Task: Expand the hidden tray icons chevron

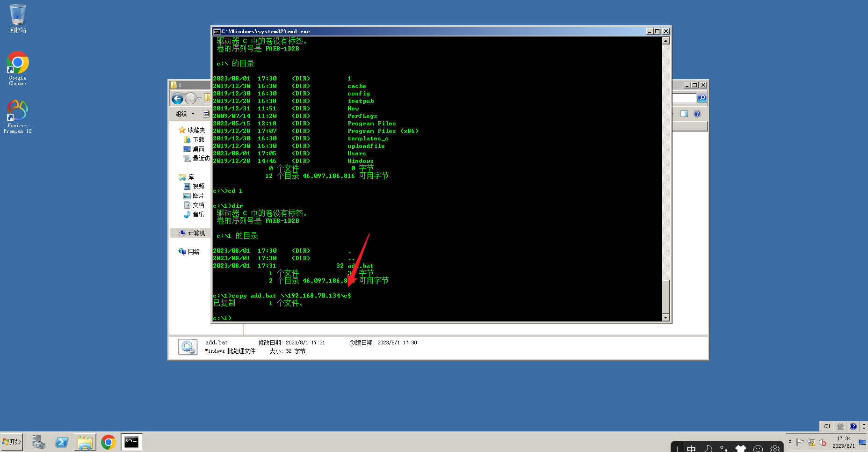Action: [790, 442]
